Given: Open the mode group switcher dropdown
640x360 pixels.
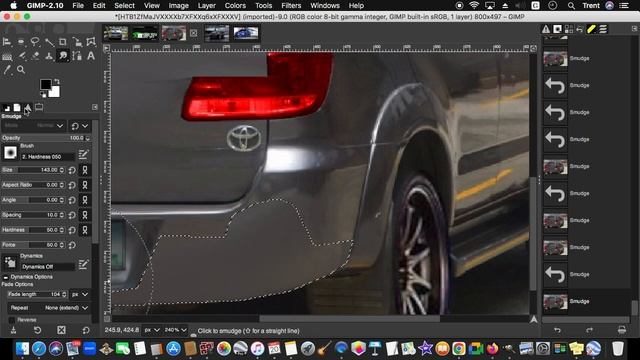Looking at the screenshot, I should (80, 126).
